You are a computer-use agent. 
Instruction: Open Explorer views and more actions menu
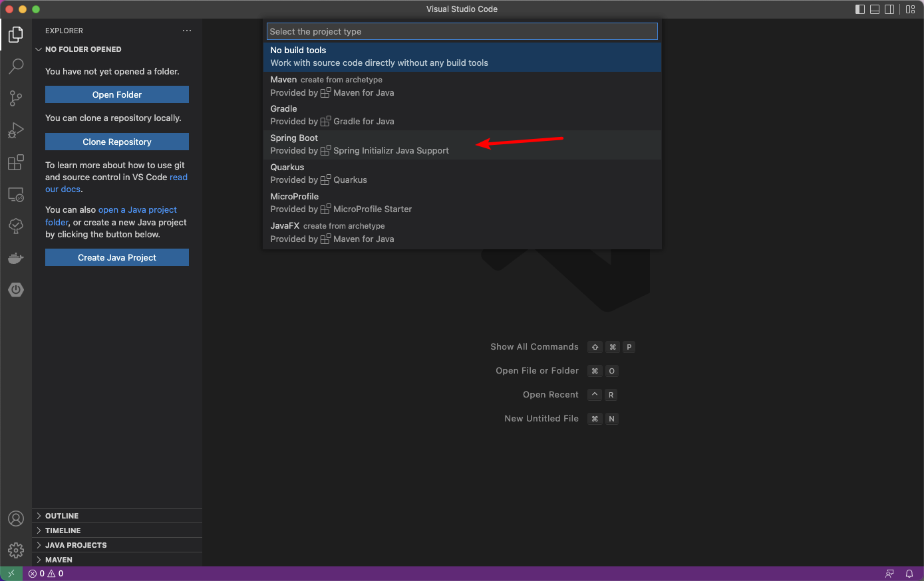click(187, 31)
